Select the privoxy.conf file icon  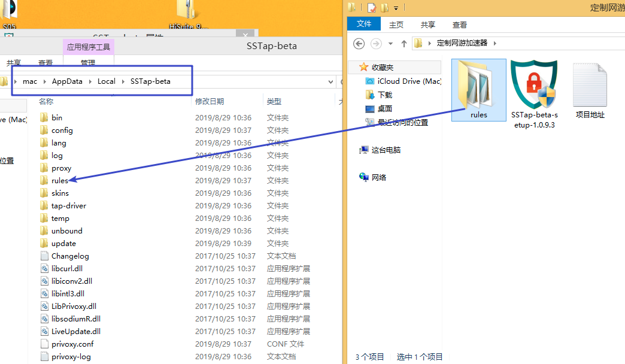[x=44, y=344]
